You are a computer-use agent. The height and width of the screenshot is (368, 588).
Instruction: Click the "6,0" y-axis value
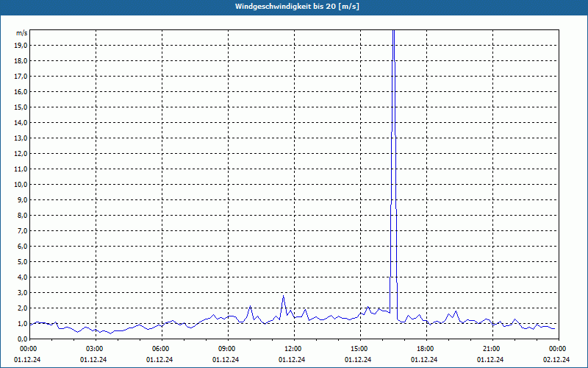point(22,246)
